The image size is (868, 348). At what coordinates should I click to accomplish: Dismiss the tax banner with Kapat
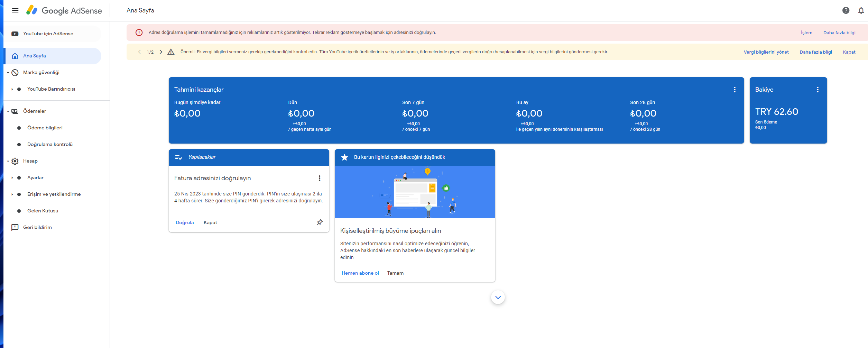[849, 52]
